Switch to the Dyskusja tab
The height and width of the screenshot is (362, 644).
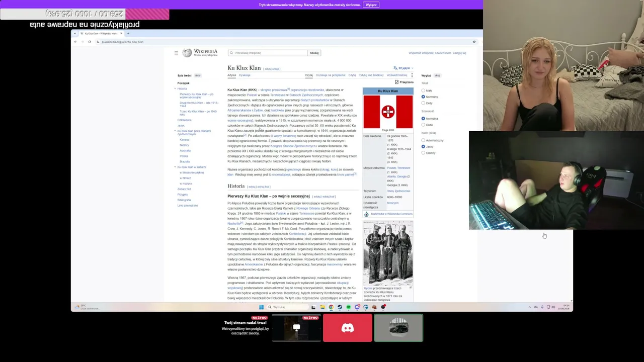245,75
